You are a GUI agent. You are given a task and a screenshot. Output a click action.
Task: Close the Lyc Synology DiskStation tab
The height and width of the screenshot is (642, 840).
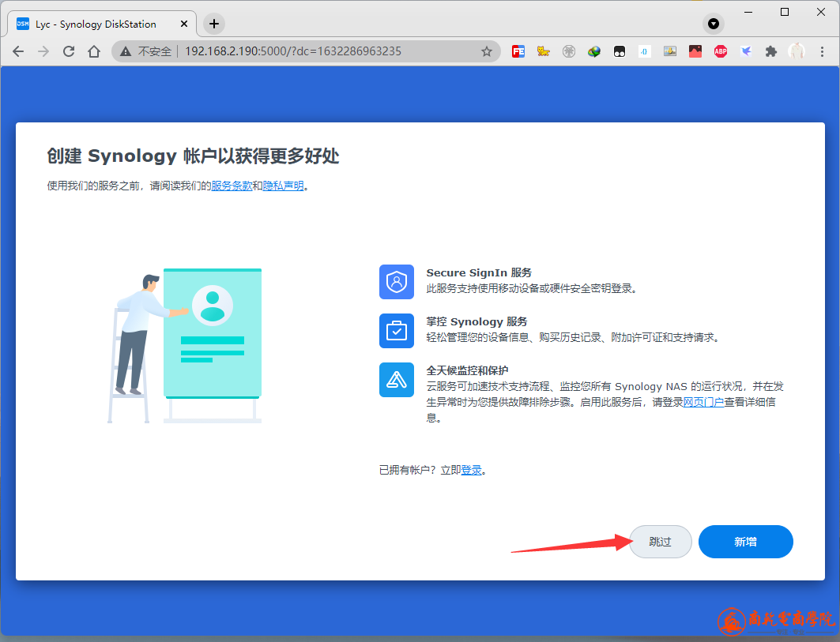pos(184,24)
